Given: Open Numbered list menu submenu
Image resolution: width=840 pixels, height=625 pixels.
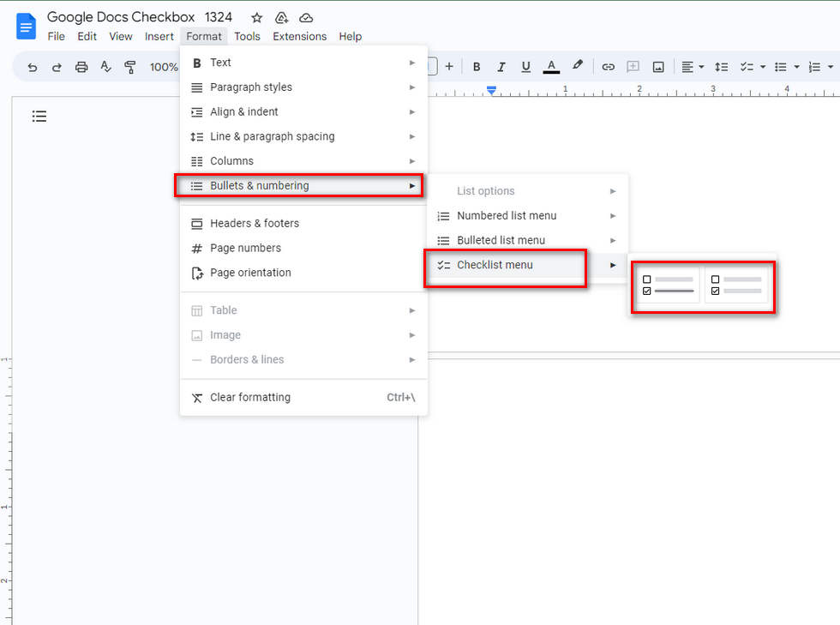Looking at the screenshot, I should (527, 215).
